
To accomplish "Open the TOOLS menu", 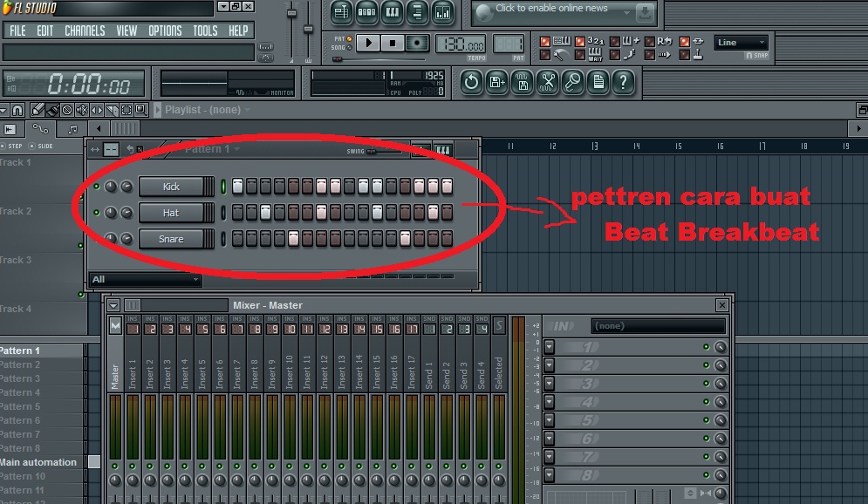I will (x=205, y=31).
